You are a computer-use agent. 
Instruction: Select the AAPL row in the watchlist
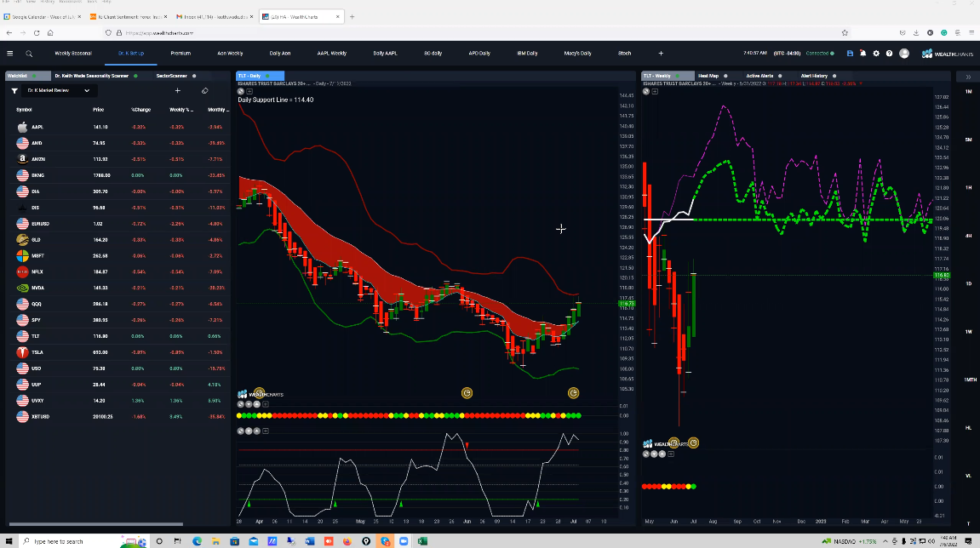[x=118, y=127]
